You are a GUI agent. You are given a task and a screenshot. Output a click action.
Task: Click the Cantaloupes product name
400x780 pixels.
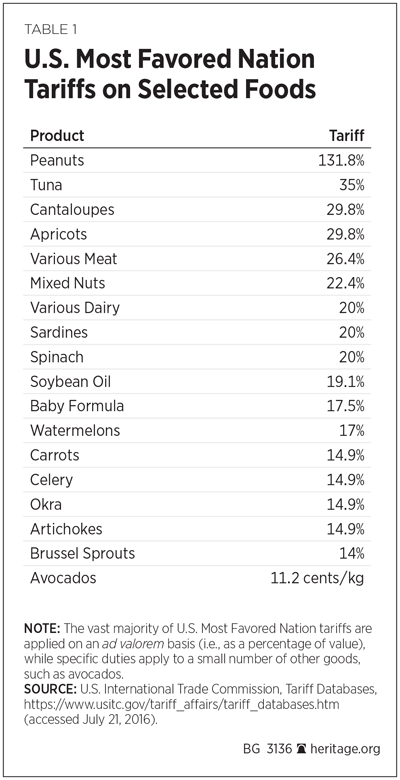coord(72,209)
